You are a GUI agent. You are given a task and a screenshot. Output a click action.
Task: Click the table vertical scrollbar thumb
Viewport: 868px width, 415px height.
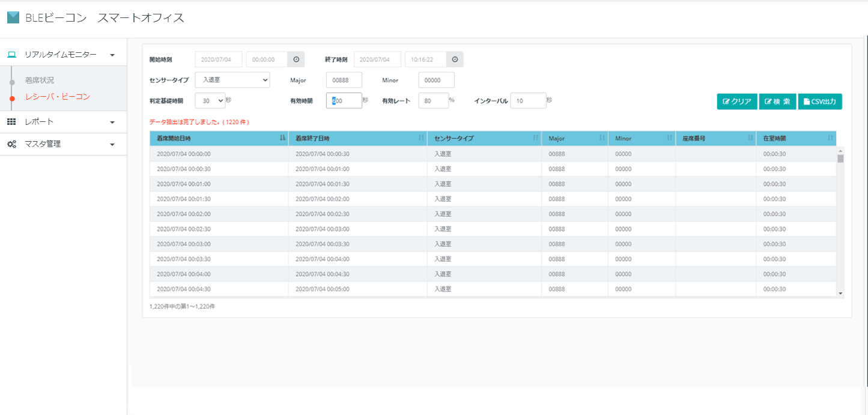coord(840,159)
